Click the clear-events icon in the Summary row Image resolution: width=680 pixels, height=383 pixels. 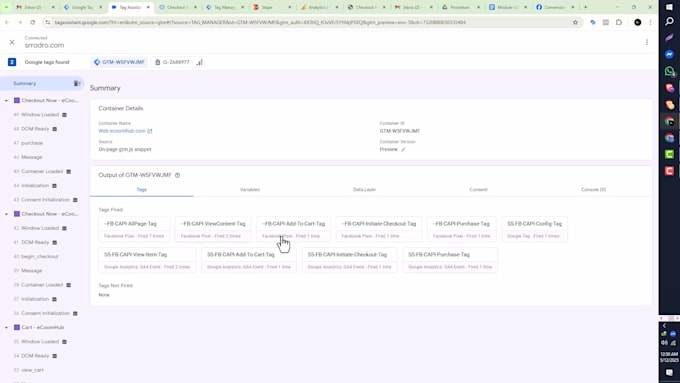[x=77, y=83]
